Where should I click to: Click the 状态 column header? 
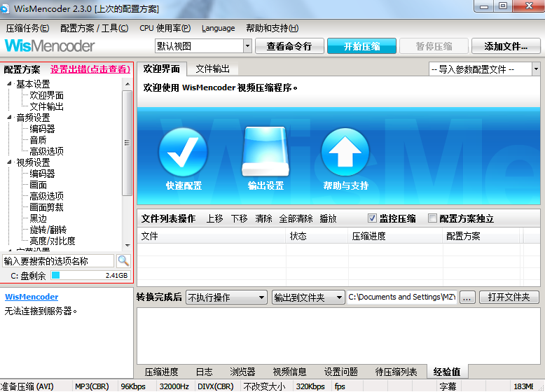(317, 236)
